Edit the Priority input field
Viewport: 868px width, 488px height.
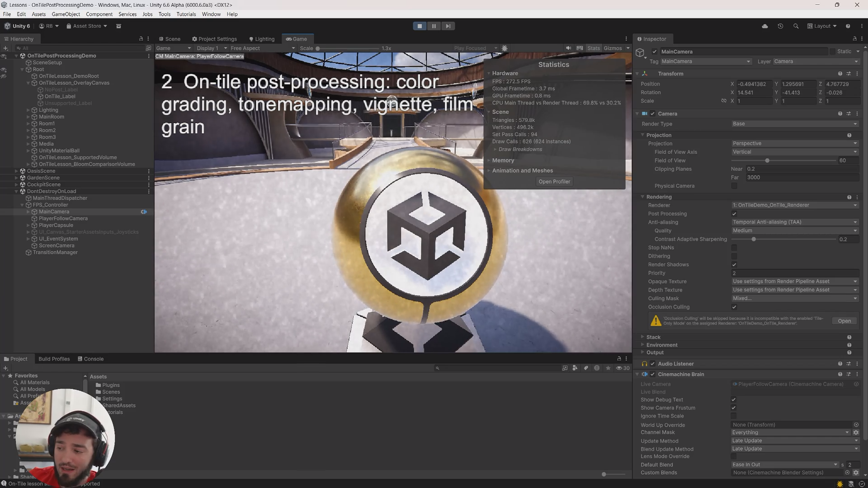pyautogui.click(x=795, y=273)
